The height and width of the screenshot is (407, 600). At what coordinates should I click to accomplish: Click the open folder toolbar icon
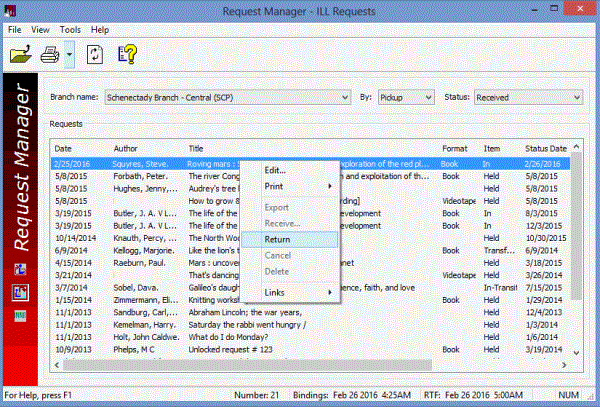click(x=20, y=56)
